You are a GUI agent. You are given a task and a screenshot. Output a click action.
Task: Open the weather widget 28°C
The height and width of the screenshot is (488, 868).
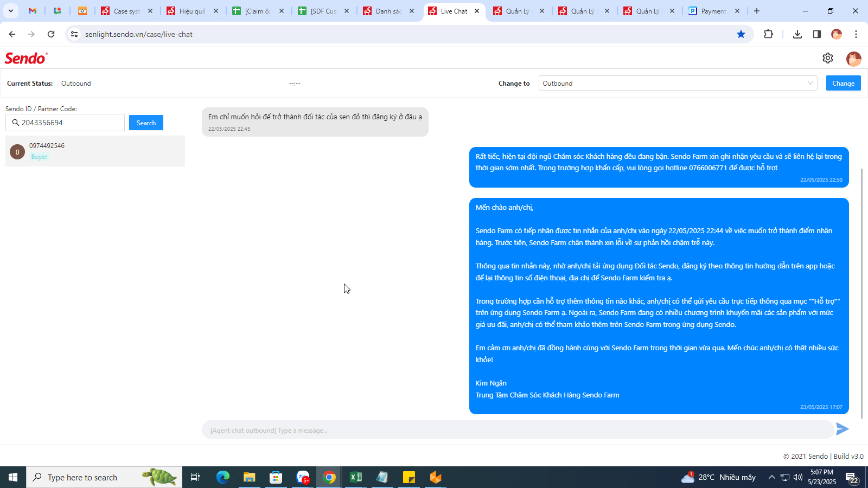(x=719, y=477)
